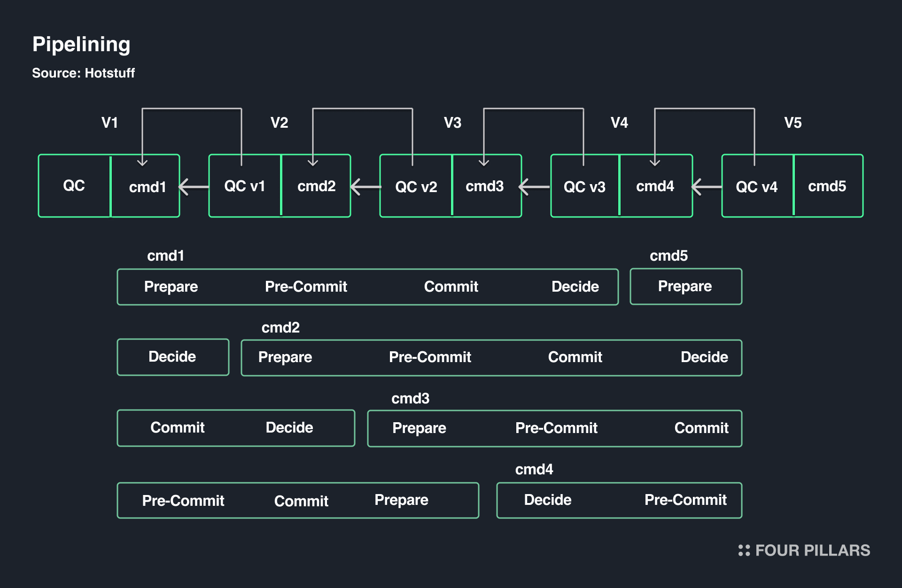Screen dimensions: 902x588
Task: Click the cmd5 label above the single Prepare box
Action: click(669, 256)
